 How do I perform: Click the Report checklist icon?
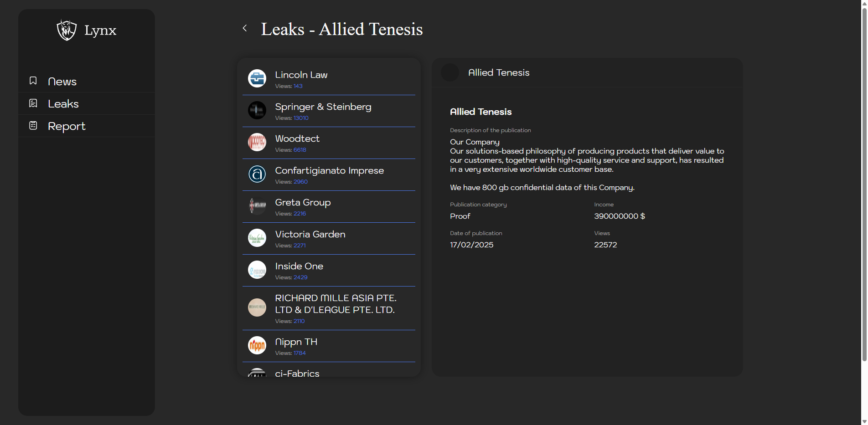[x=33, y=126]
